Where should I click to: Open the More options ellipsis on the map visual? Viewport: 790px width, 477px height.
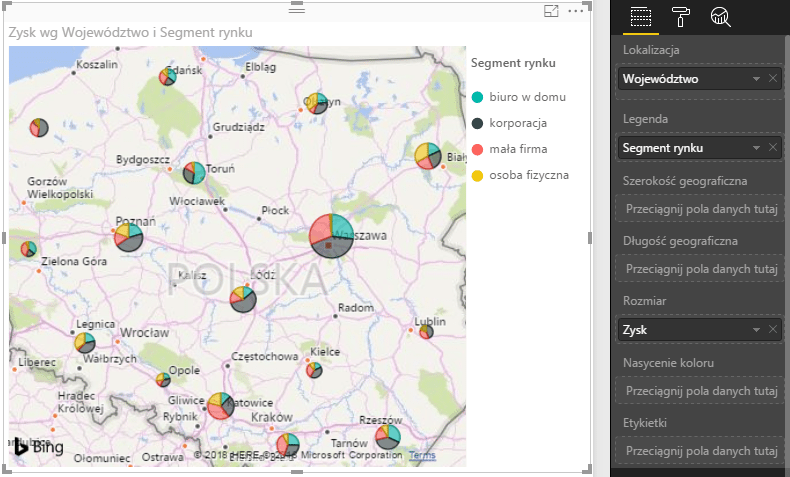point(575,11)
